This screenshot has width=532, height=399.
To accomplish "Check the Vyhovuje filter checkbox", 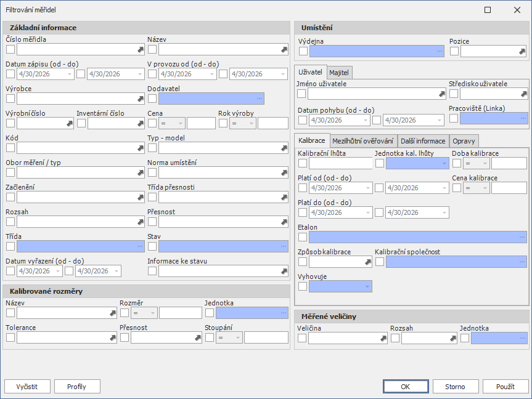I will pos(303,286).
